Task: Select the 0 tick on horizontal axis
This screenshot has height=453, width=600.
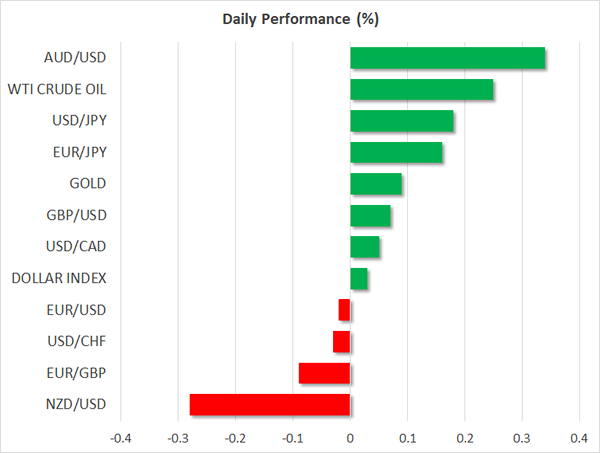Action: [x=350, y=438]
